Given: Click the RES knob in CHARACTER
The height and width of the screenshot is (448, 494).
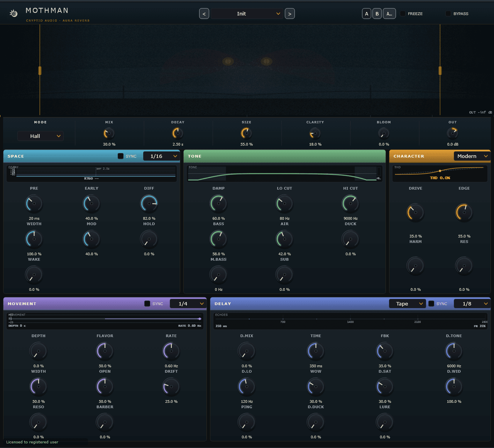Looking at the screenshot, I should [x=464, y=266].
